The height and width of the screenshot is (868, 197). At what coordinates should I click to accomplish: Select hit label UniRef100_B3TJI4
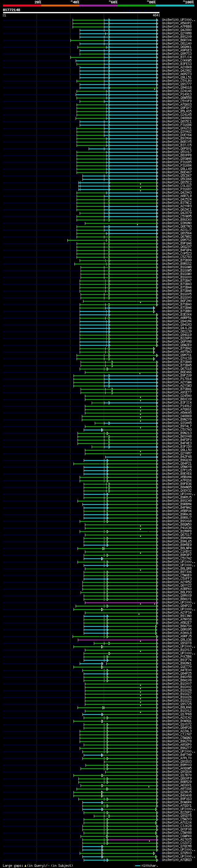(177, 57)
